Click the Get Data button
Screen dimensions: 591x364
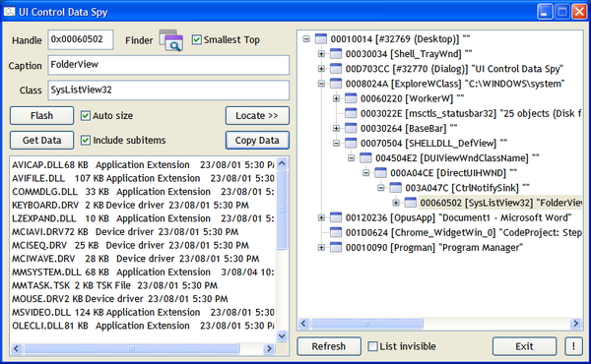[x=41, y=140]
